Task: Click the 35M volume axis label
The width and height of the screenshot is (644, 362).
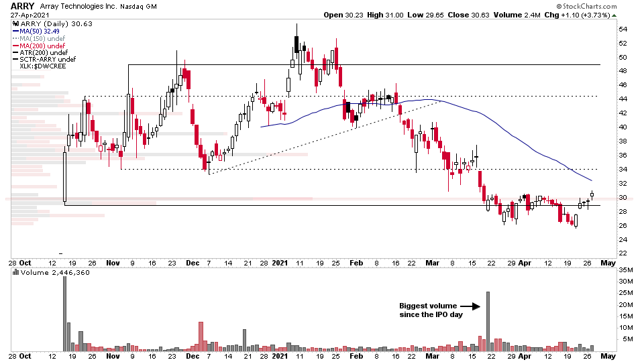Action: [x=625, y=270]
